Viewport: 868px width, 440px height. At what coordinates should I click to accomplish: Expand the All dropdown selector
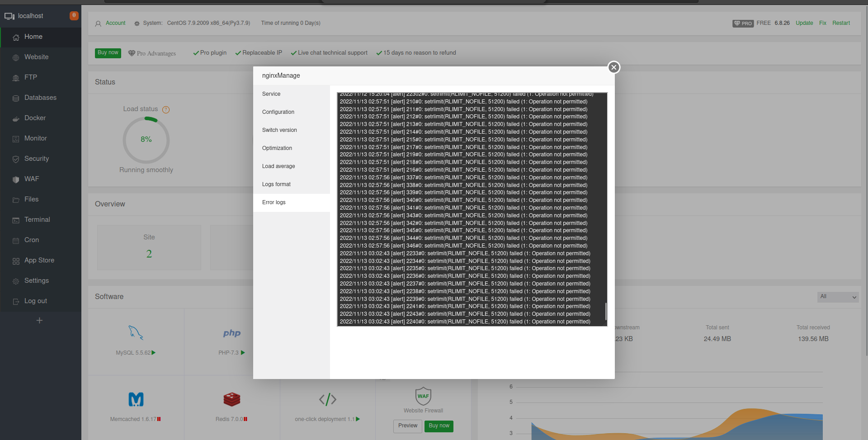coord(838,297)
